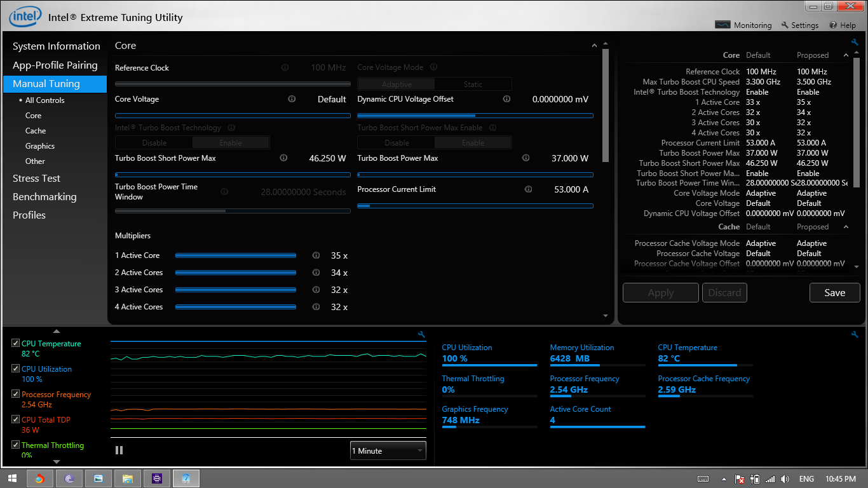Select Manual Tuning section
Screen dimensions: 868x488
point(55,84)
